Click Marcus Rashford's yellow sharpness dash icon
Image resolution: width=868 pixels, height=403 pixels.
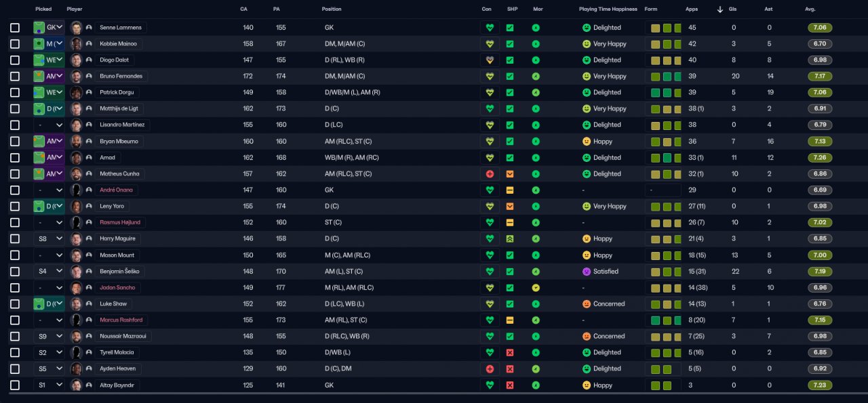tap(510, 320)
